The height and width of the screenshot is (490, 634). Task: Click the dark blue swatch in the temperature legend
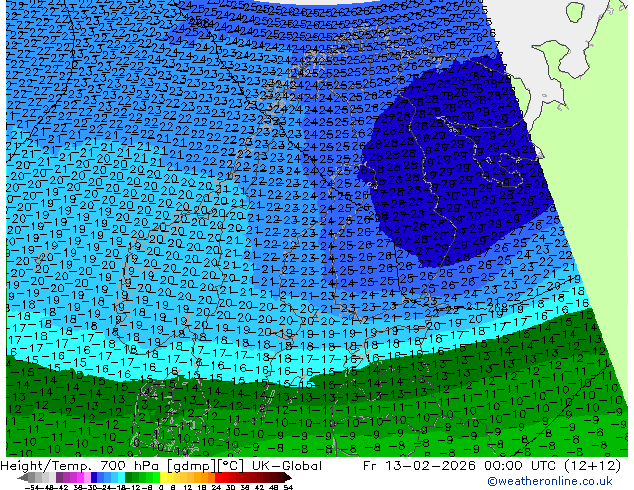[94, 477]
